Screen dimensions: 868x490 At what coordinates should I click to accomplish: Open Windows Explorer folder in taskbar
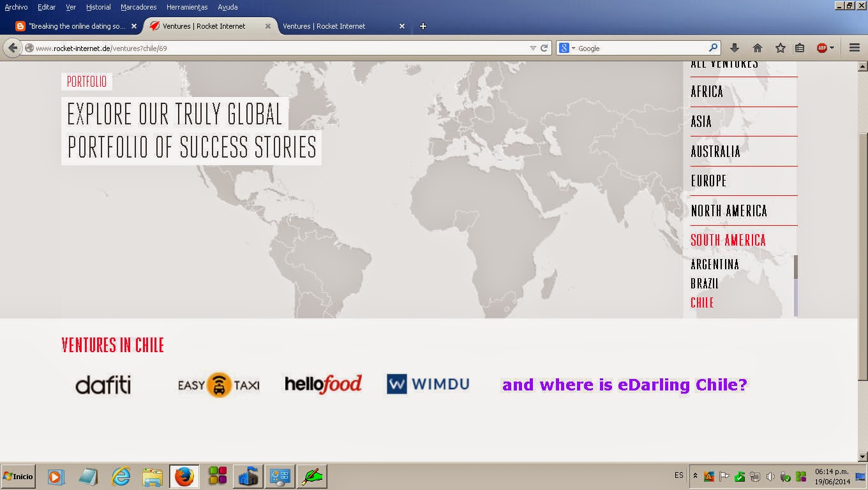[x=153, y=477]
